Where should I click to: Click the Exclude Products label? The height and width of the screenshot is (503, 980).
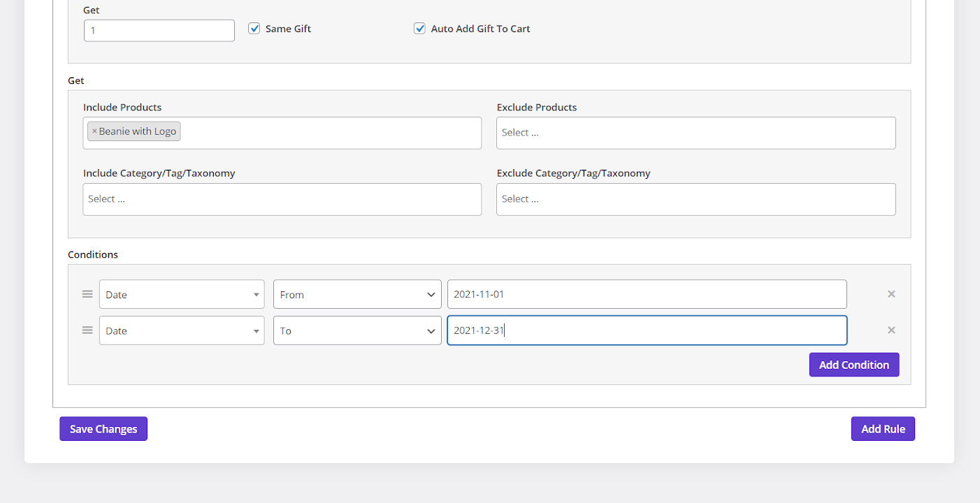coord(537,108)
